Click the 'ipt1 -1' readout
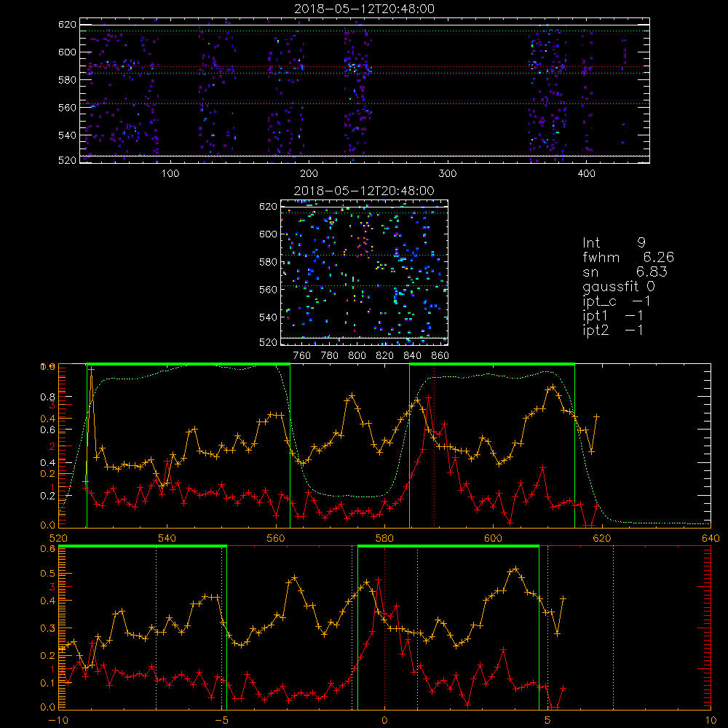Screen dimensions: 728x728 (612, 316)
